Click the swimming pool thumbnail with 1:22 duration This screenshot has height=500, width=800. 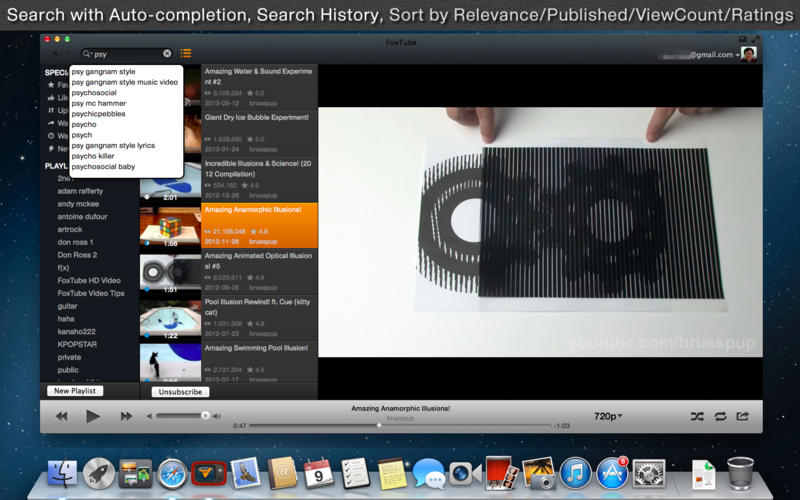tap(170, 320)
